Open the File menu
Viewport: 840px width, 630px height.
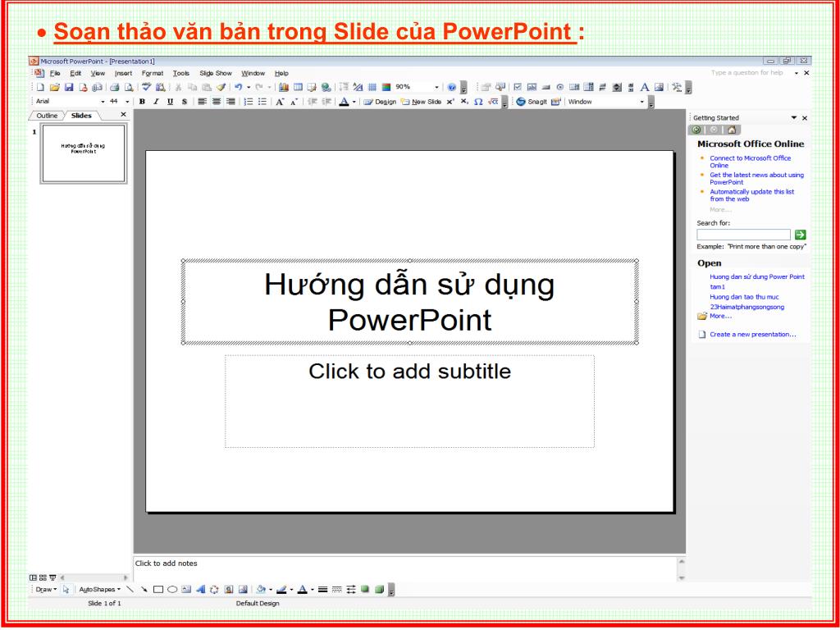[55, 73]
